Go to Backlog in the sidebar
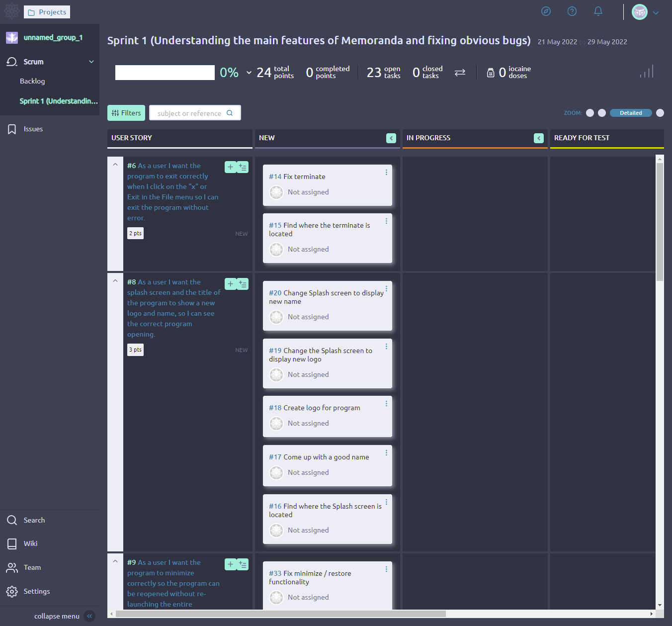This screenshot has width=672, height=626. coord(32,81)
